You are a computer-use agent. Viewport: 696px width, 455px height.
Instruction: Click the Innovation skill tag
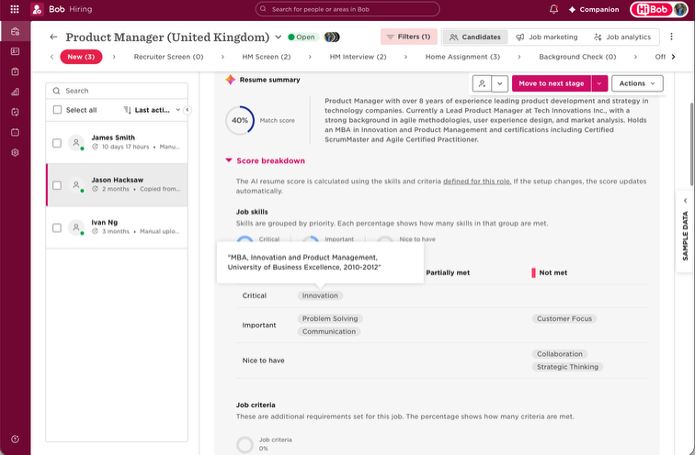pos(320,296)
